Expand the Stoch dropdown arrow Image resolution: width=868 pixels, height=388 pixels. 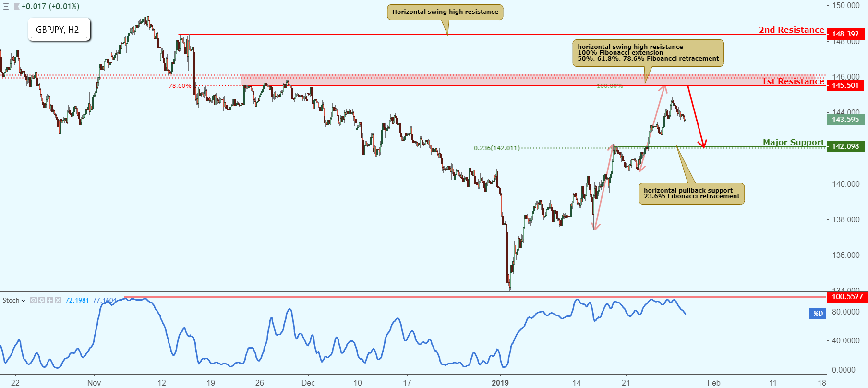[23, 301]
